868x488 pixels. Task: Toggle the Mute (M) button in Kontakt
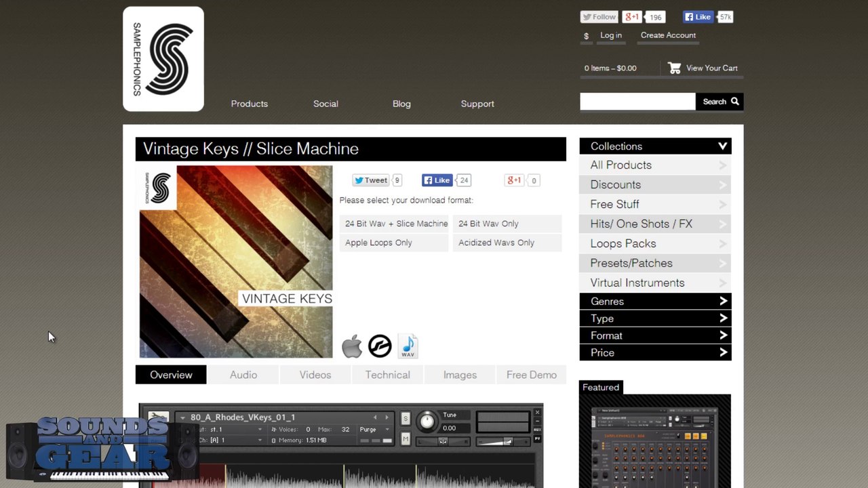tap(406, 439)
